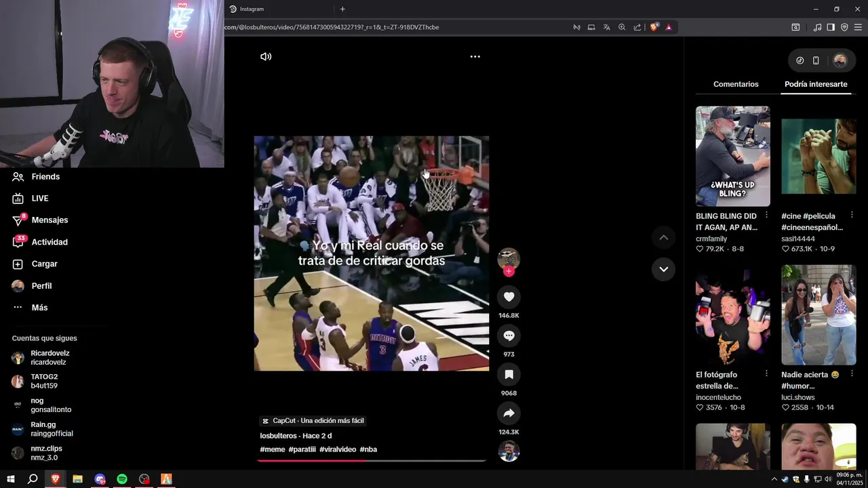Click the #viralvideo hashtag
Screen dimensions: 868x488
coord(338,449)
